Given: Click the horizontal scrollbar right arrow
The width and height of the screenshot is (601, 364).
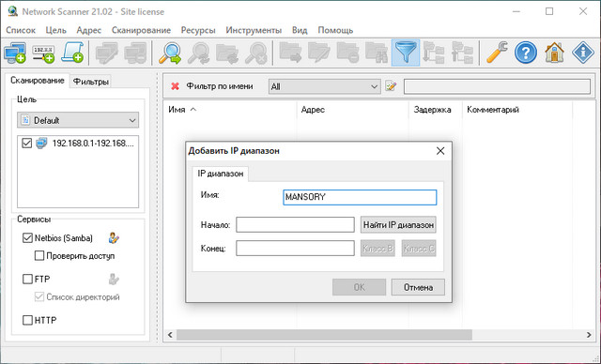Looking at the screenshot, I should click(x=589, y=335).
